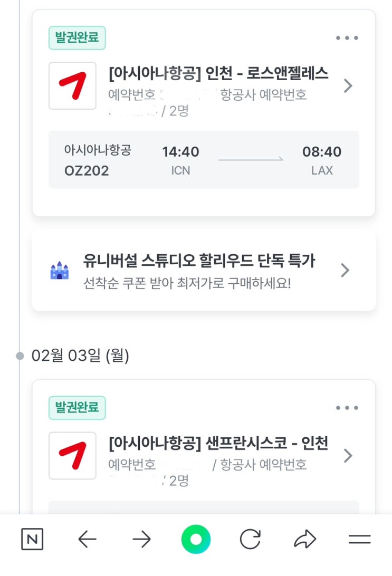The height and width of the screenshot is (576, 392).
Task: Tap 발권완료 badge on Los Angeles booking
Action: tap(77, 37)
